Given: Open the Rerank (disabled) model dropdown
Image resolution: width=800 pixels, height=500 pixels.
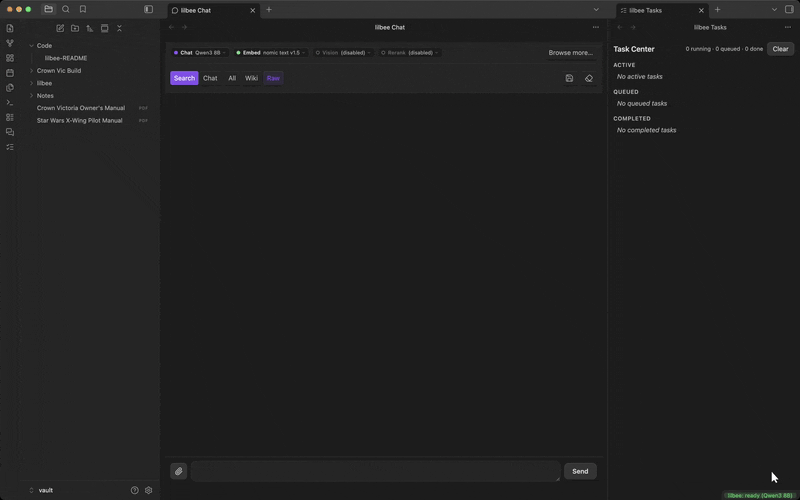Looking at the screenshot, I should [410, 53].
